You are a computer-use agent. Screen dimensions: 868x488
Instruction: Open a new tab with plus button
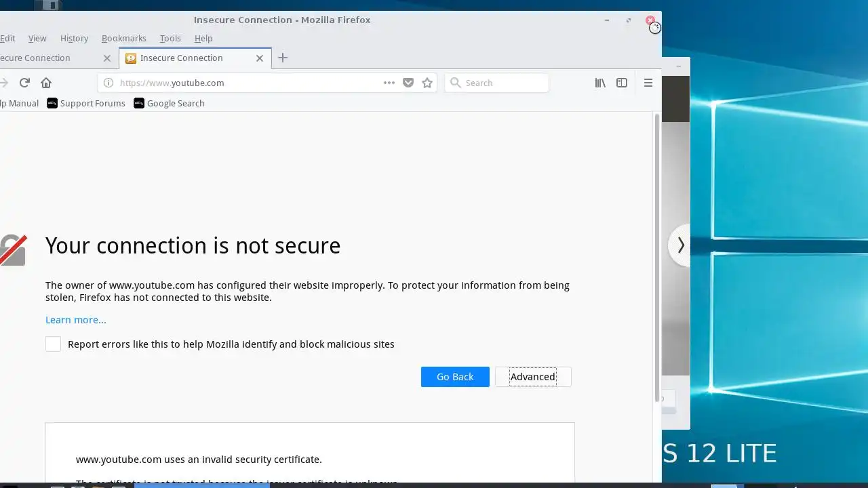pyautogui.click(x=283, y=58)
